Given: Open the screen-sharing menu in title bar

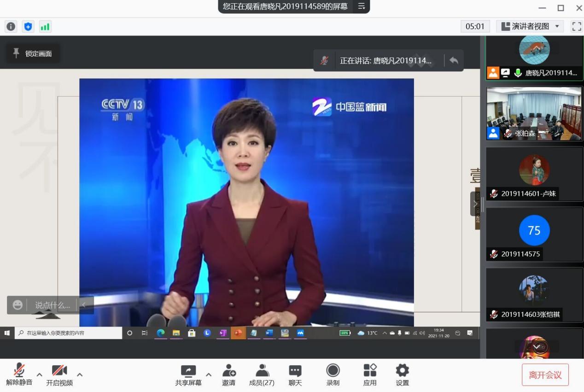Looking at the screenshot, I should click(x=362, y=6).
